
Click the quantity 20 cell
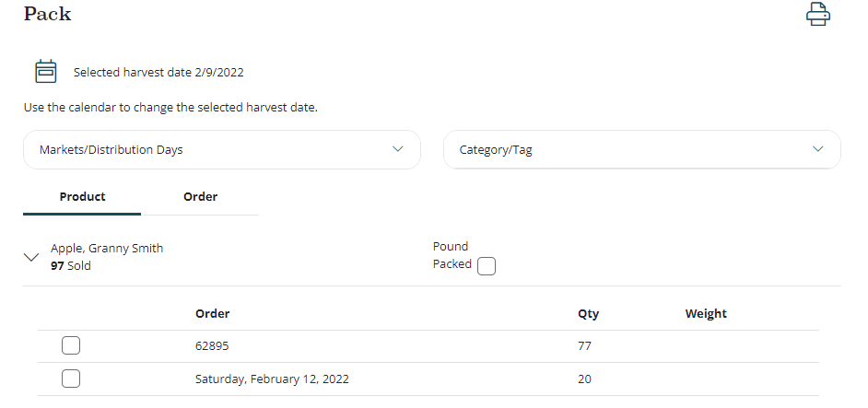click(x=584, y=379)
